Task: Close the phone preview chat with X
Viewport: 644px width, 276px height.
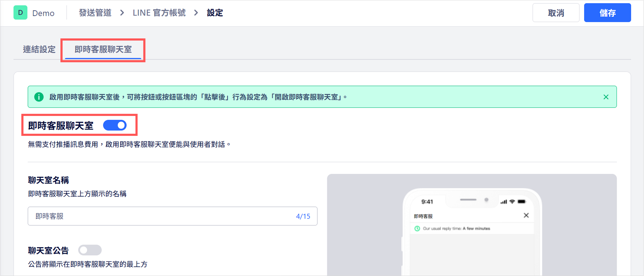Action: point(526,215)
